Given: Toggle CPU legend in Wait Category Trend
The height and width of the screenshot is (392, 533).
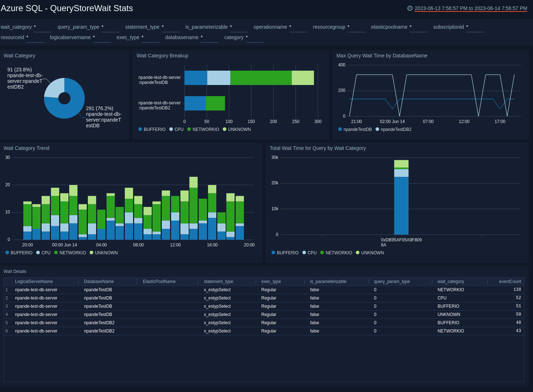Looking at the screenshot, I should [x=43, y=253].
